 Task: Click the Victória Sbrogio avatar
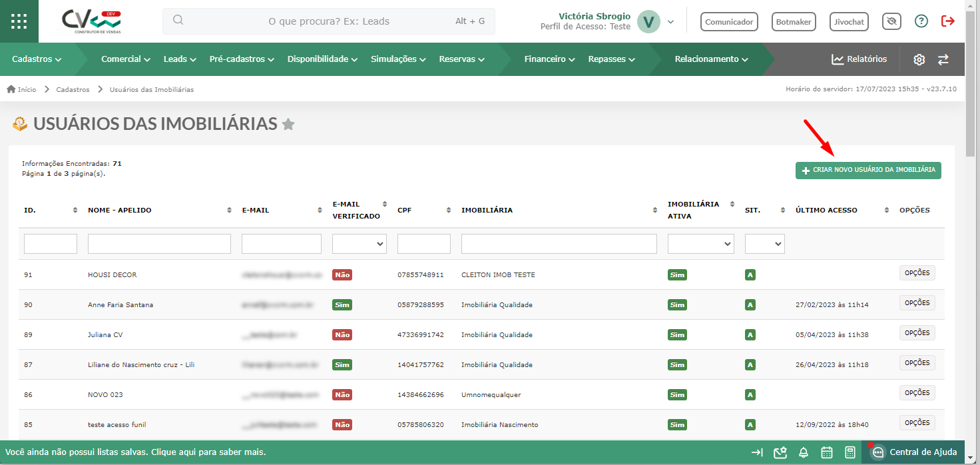(648, 21)
